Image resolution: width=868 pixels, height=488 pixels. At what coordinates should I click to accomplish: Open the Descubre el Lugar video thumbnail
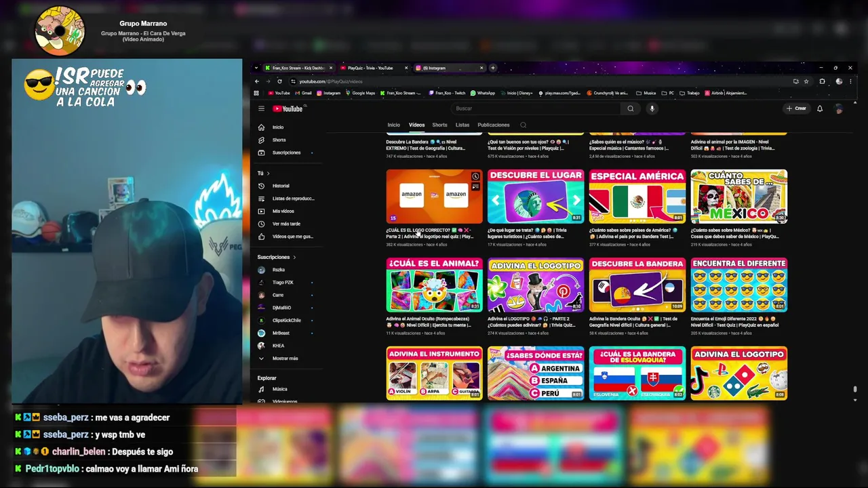(536, 197)
